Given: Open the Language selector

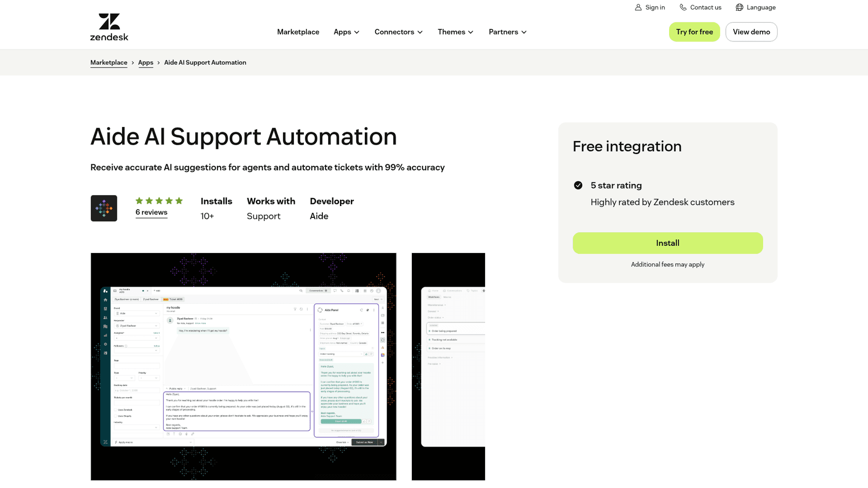Looking at the screenshot, I should pyautogui.click(x=755, y=7).
